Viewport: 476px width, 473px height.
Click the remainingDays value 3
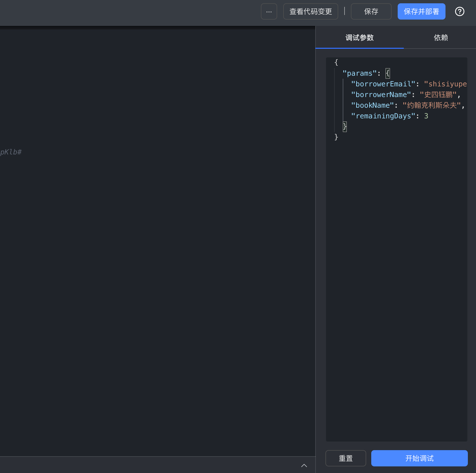click(426, 116)
